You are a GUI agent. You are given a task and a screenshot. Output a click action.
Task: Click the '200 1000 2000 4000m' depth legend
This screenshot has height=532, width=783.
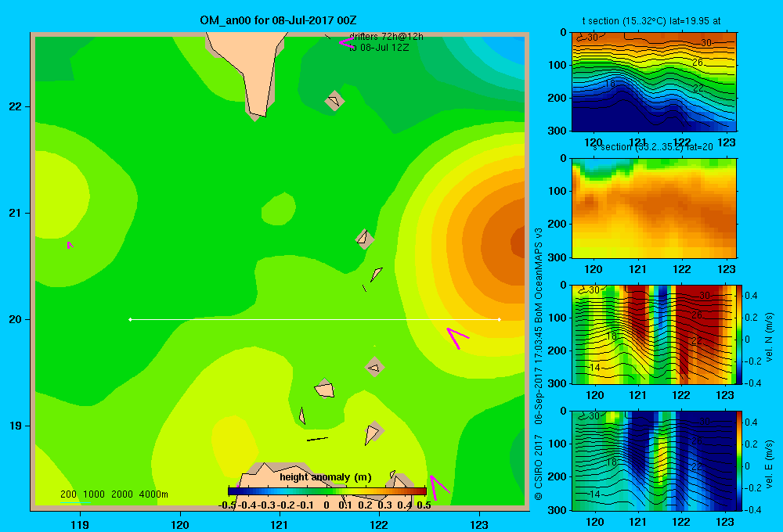pyautogui.click(x=114, y=494)
